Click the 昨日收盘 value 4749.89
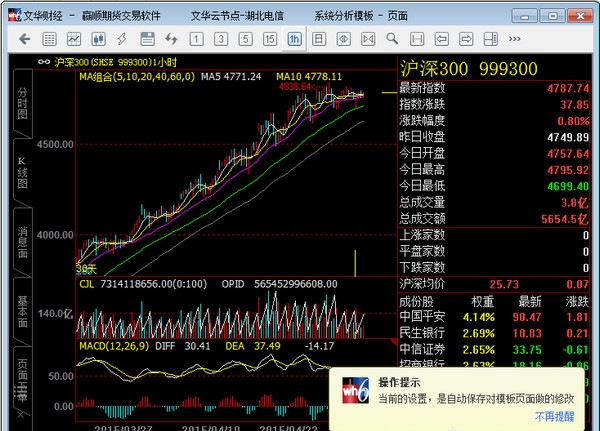 (x=568, y=137)
